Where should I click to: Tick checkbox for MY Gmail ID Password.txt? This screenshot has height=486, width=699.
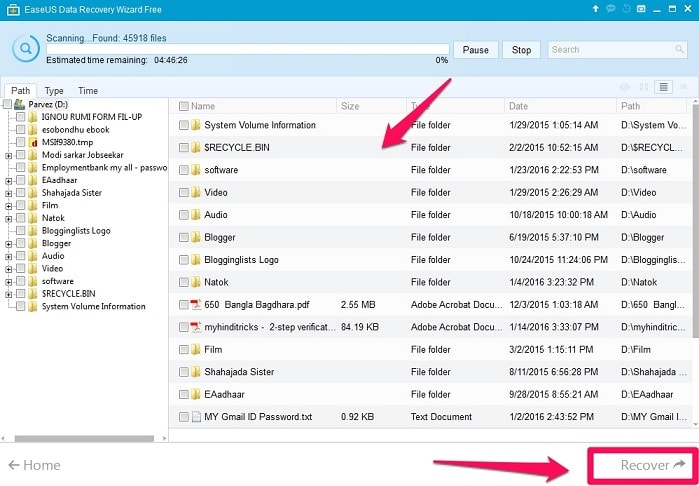click(x=184, y=417)
